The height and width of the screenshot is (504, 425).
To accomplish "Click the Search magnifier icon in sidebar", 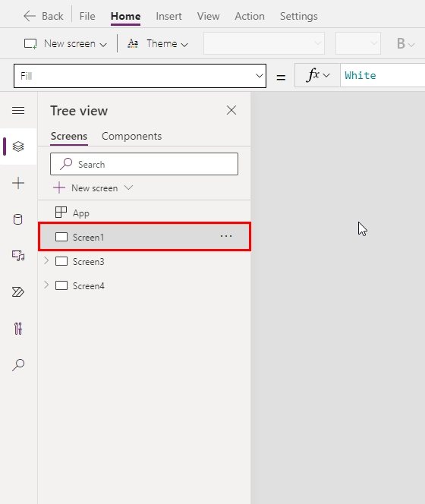I will pos(18,365).
